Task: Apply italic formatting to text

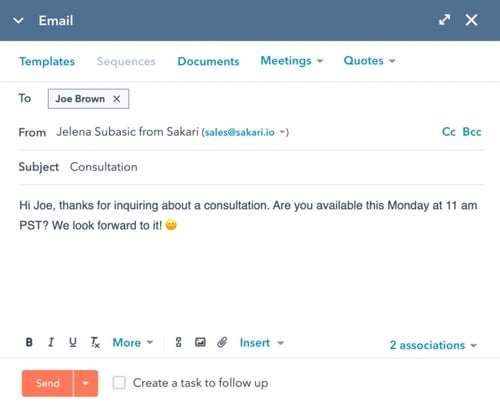Action: [51, 342]
